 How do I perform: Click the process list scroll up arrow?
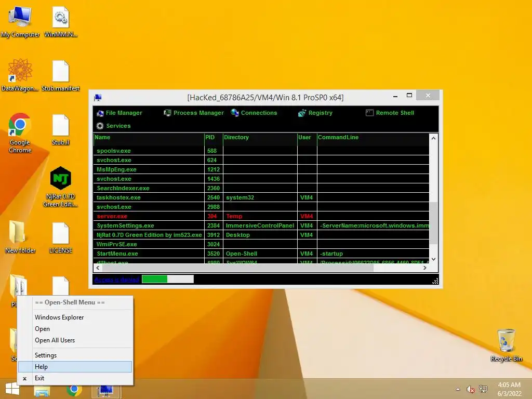(433, 138)
